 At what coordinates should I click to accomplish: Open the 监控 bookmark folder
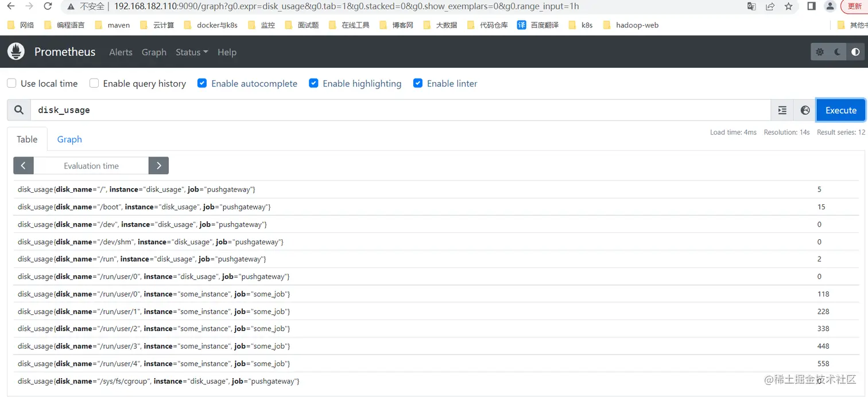pyautogui.click(x=261, y=25)
